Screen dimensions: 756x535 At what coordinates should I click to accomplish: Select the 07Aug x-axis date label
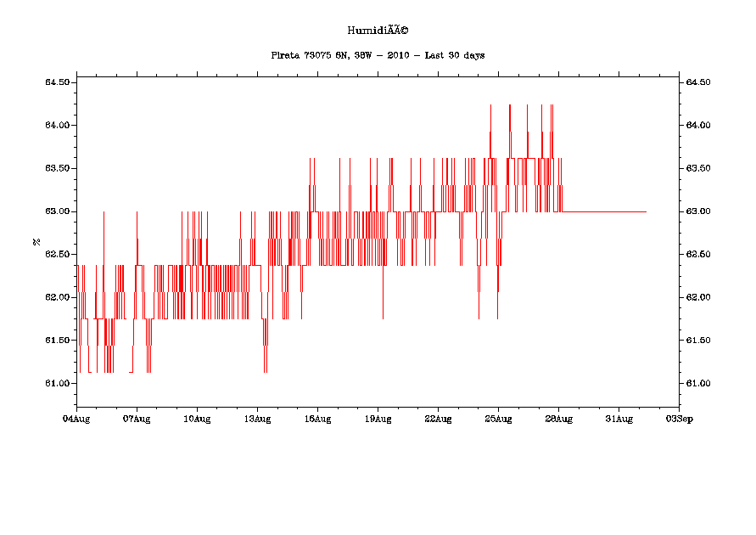(x=137, y=418)
